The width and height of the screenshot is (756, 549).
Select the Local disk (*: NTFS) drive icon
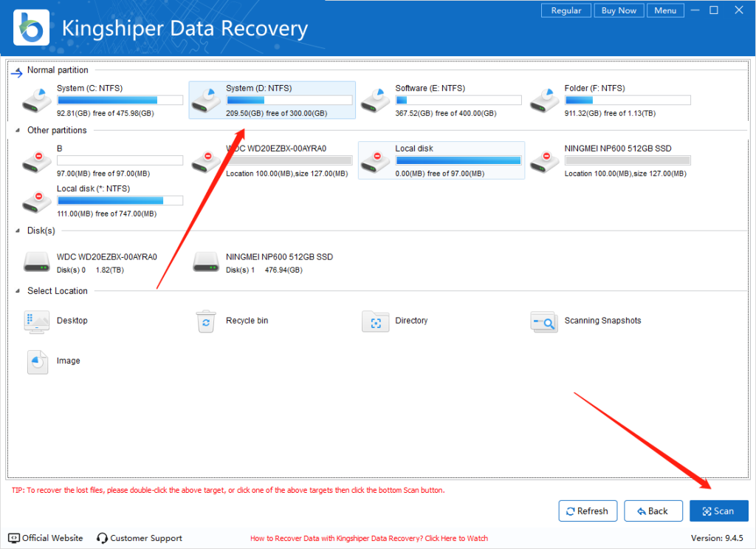click(x=37, y=202)
